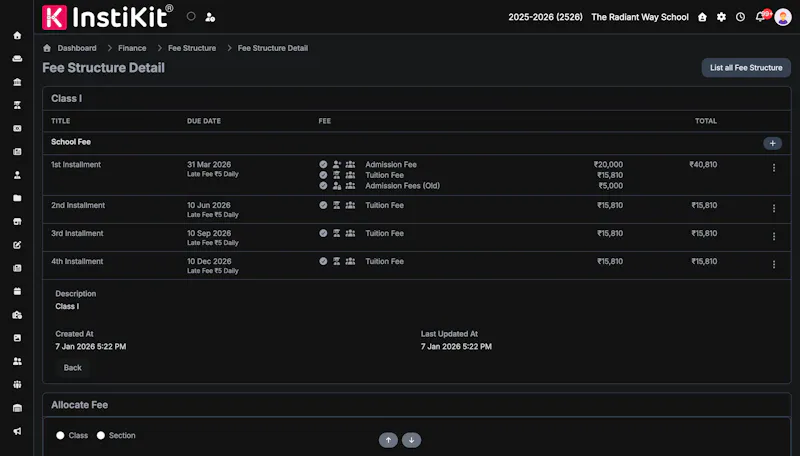Click the InstiKit logo
The image size is (800, 456).
coord(108,17)
